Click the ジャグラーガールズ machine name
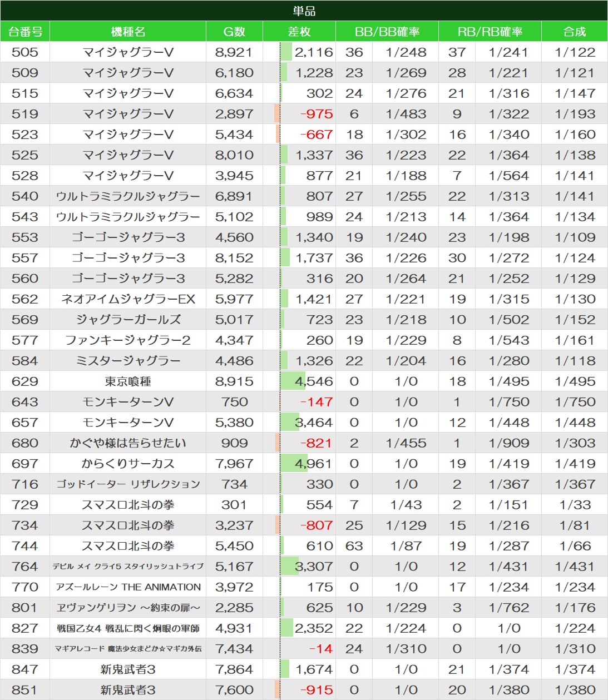 point(128,320)
